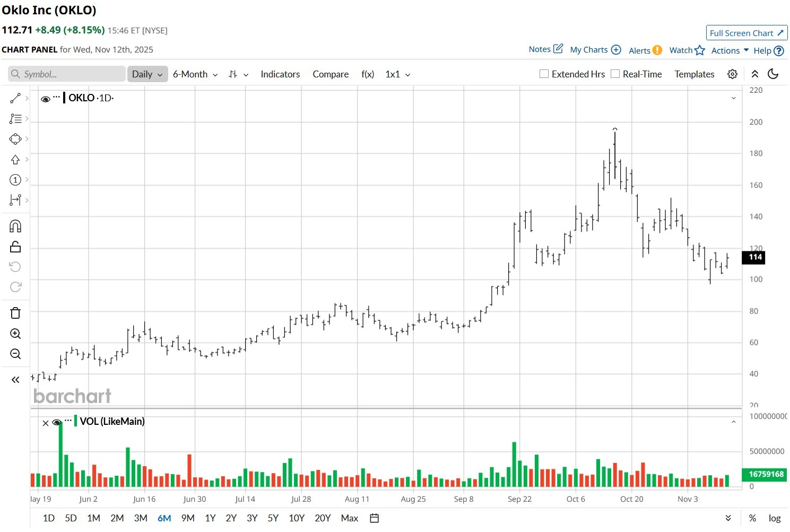
Task: Select the arrow marker tool
Action: [x=15, y=160]
